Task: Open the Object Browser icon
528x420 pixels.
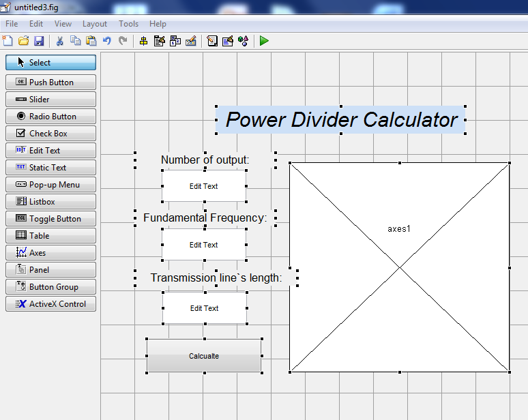Action: point(243,41)
